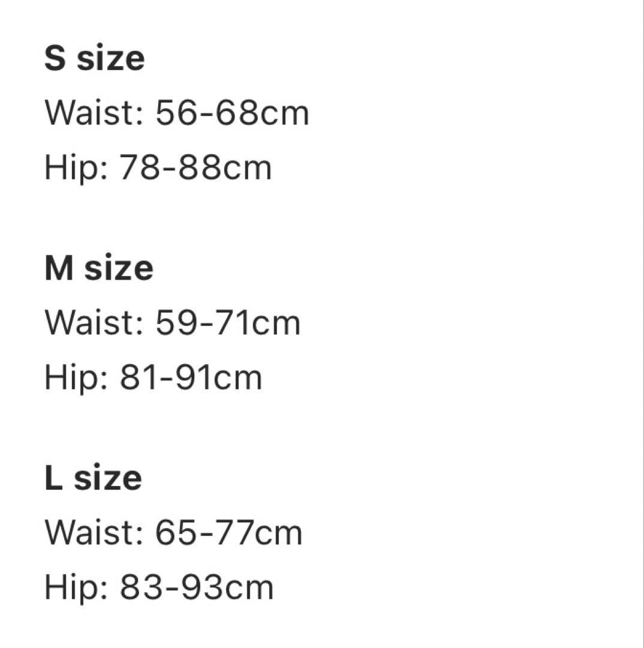Click the "Hip:" label under S size

[x=76, y=167]
